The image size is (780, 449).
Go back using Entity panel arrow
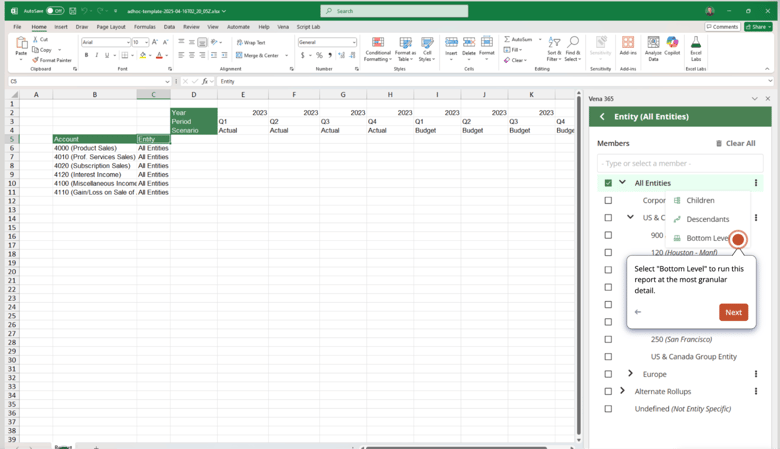(602, 117)
